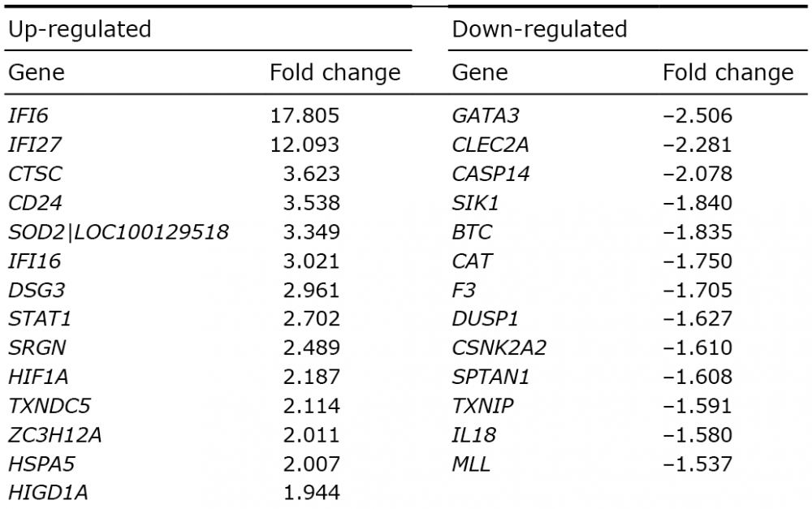This screenshot has height=509, width=812.
Task: Click the CSNK2A2 gene entry
Action: point(499,347)
